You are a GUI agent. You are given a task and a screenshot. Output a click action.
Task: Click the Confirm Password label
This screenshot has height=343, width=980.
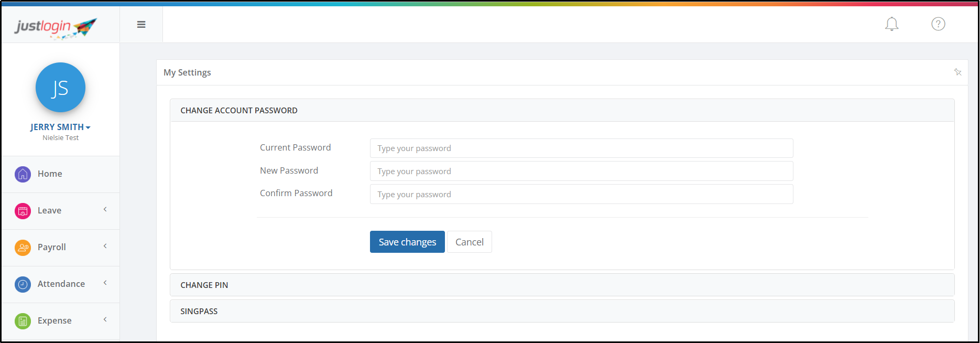click(296, 193)
